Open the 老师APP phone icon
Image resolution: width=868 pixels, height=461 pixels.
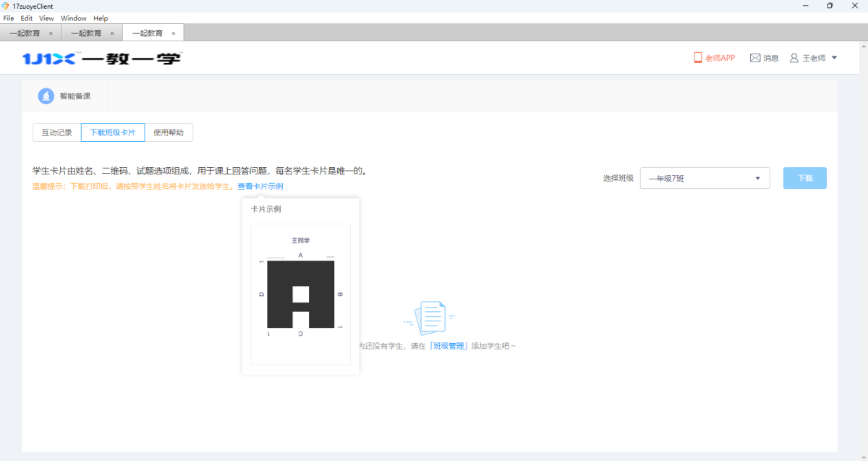pyautogui.click(x=698, y=58)
